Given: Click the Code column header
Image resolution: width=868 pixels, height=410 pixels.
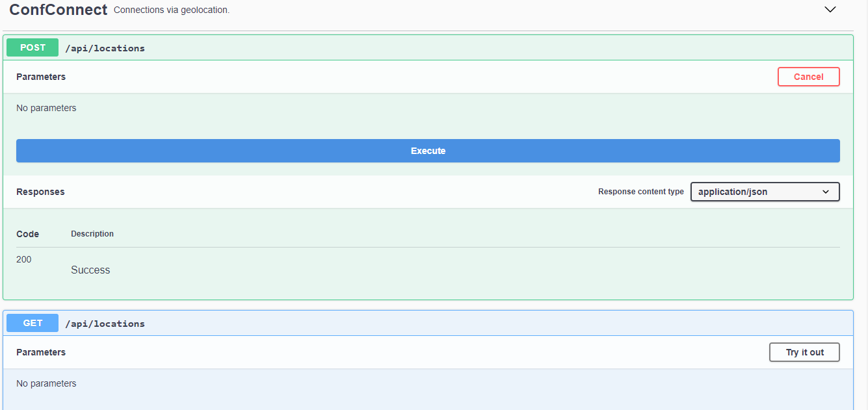Looking at the screenshot, I should click(x=27, y=234).
